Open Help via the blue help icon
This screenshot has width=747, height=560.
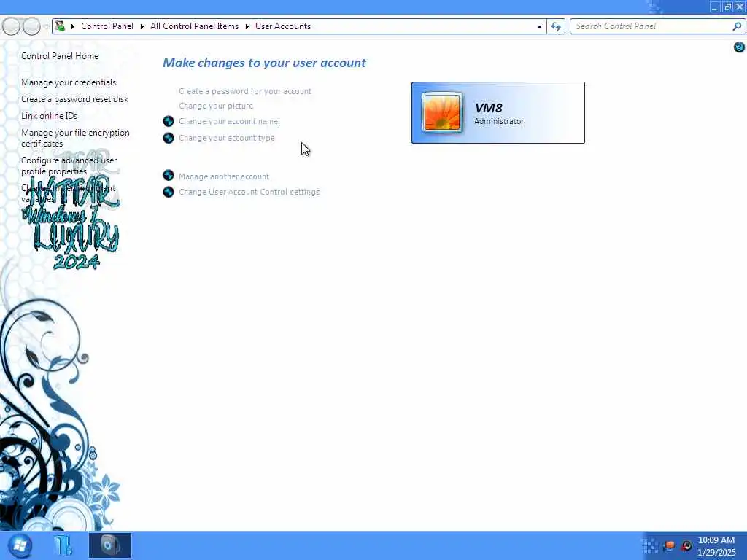[x=739, y=47]
